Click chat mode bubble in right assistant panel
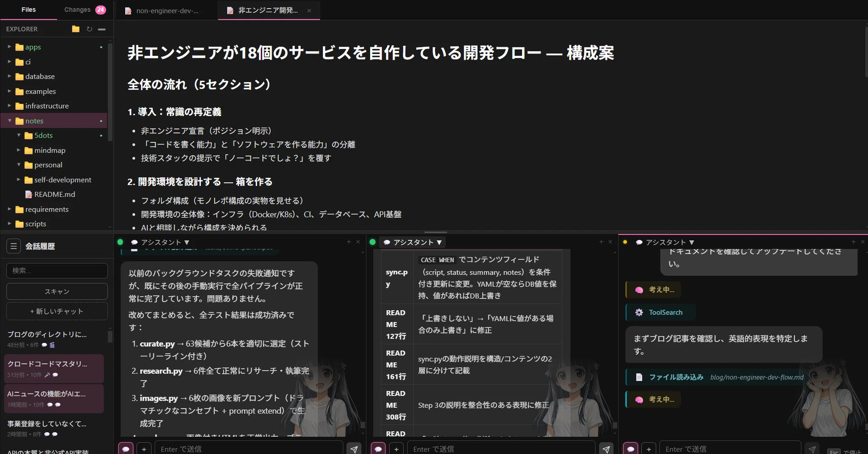 (x=630, y=449)
